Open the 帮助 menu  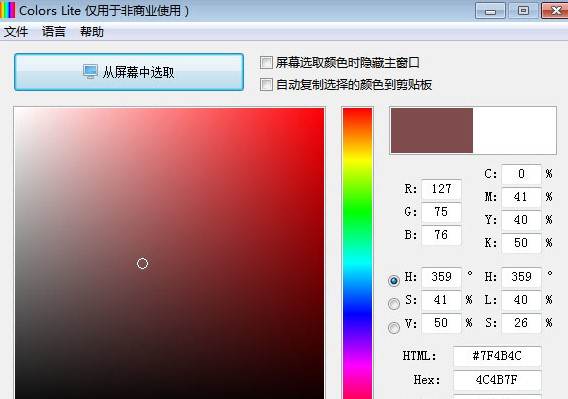coord(92,32)
